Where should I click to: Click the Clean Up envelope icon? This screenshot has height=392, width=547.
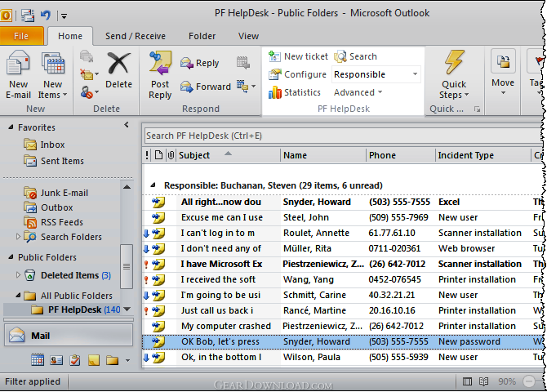(x=87, y=74)
